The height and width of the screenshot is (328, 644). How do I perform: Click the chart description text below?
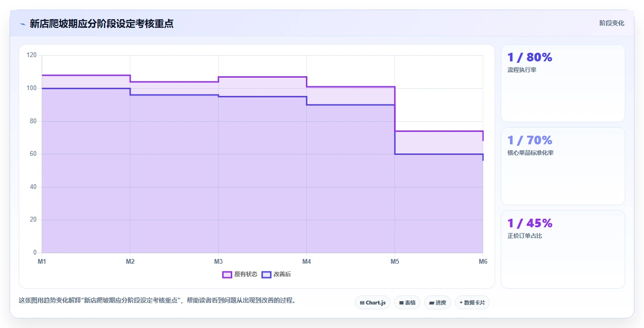pos(158,301)
